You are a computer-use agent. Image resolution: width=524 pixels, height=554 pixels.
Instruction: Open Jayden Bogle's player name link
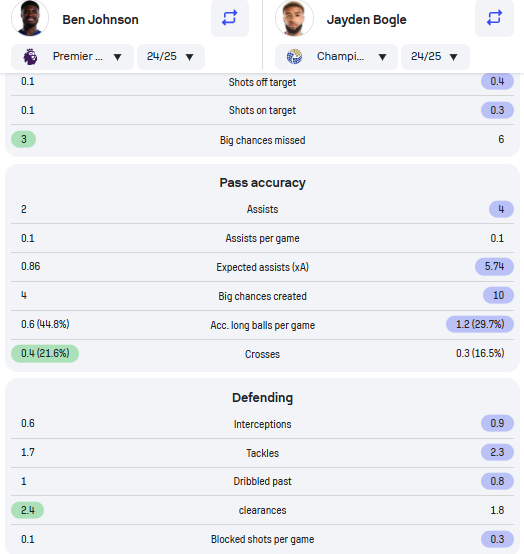(x=366, y=20)
